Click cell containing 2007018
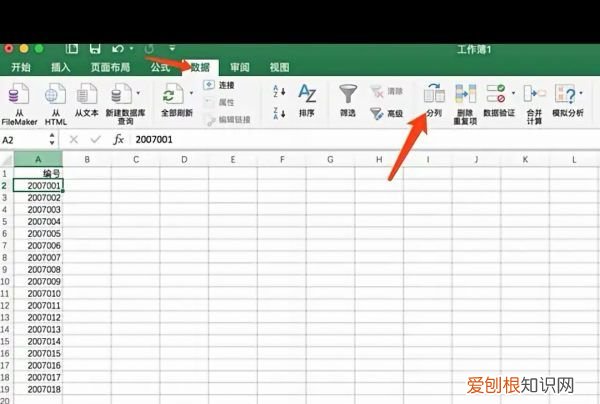Screen dimensions: 600x404 coord(38,389)
